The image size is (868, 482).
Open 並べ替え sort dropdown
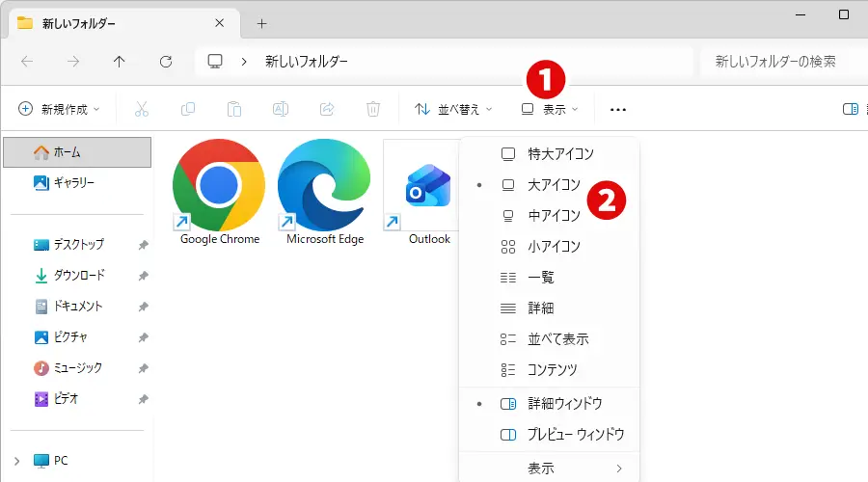453,109
